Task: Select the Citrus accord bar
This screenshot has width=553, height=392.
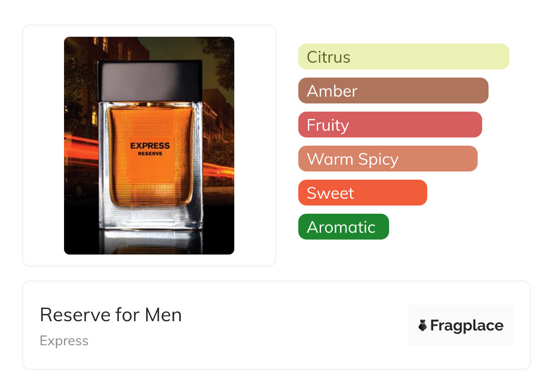Action: pyautogui.click(x=404, y=57)
